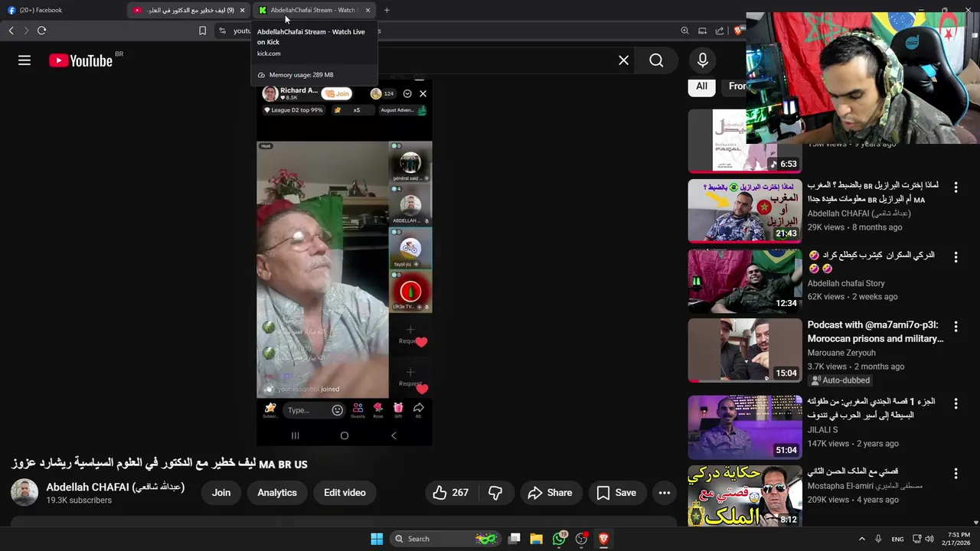Open the browser share page icon

(720, 31)
